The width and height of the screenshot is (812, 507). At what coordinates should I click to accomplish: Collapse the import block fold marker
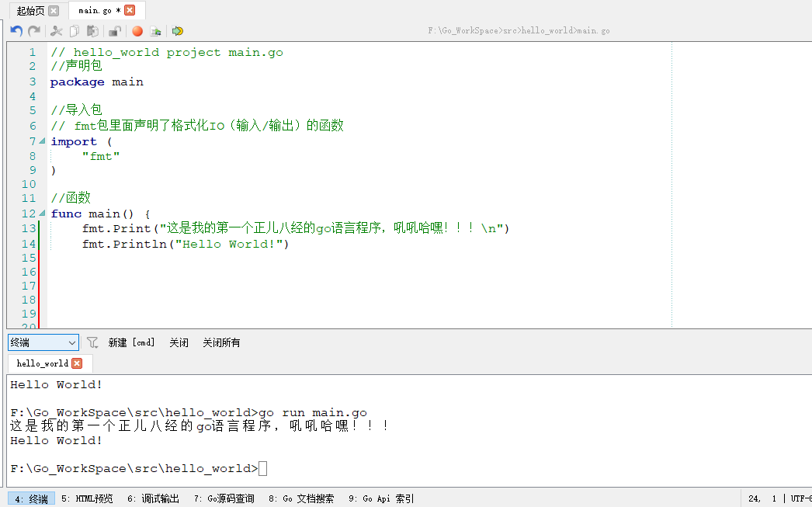[42, 141]
